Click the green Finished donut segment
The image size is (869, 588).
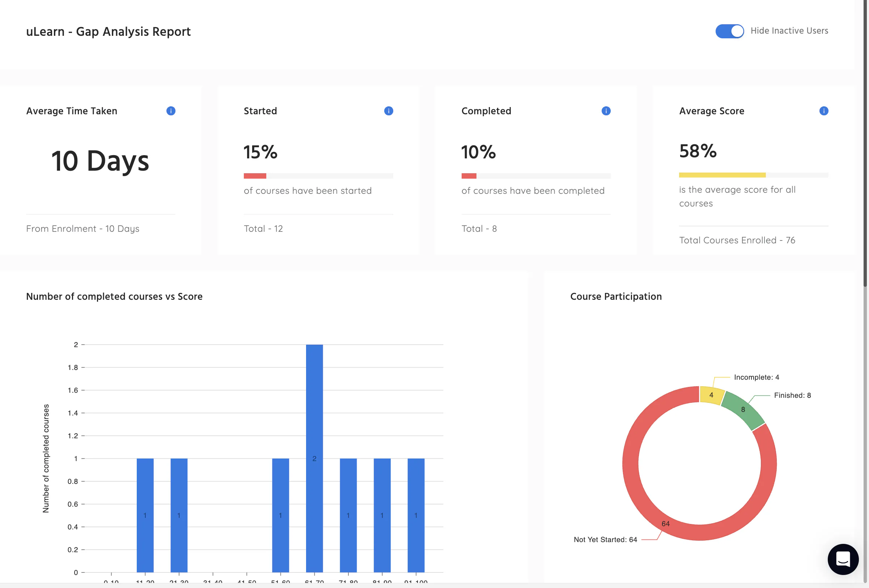743,410
